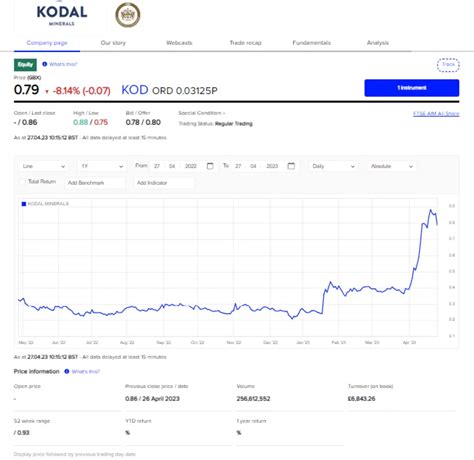The height and width of the screenshot is (460, 474).
Task: Click the blue 1 instrument button
Action: tap(412, 88)
